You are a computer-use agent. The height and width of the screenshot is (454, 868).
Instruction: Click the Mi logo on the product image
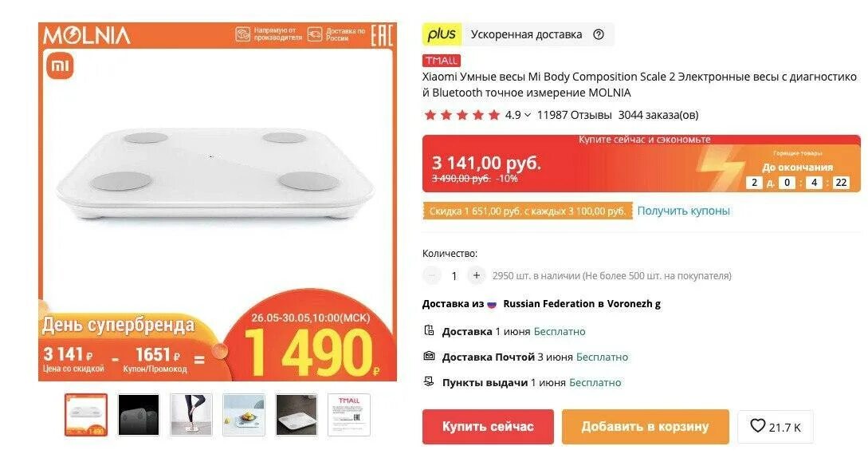pyautogui.click(x=60, y=66)
